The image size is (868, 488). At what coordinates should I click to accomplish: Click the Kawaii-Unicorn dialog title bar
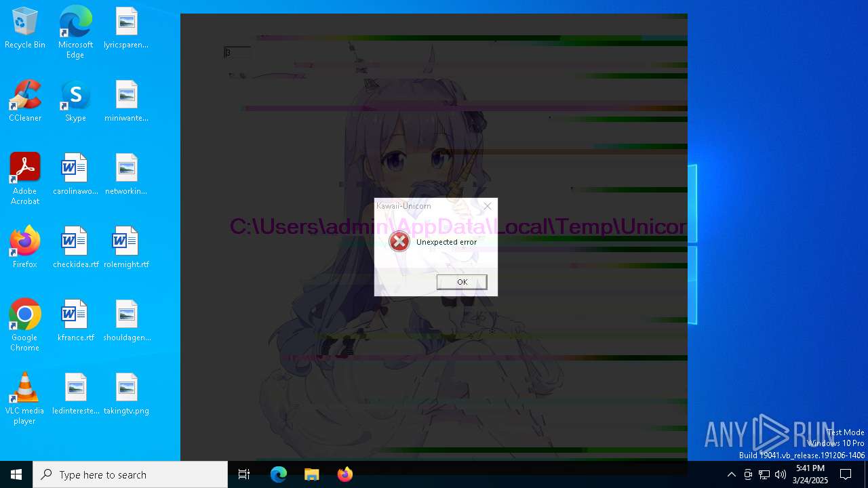tap(436, 206)
